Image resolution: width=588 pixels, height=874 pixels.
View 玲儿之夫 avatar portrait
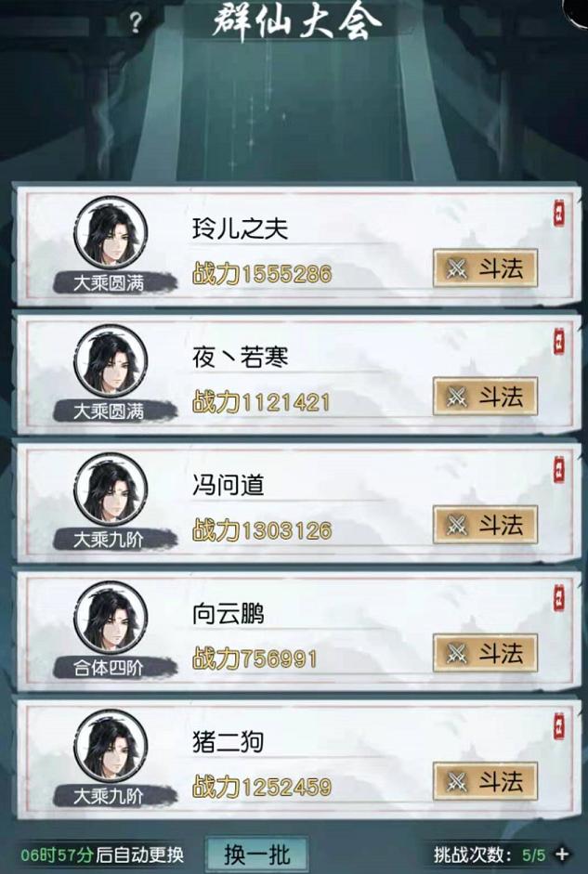[111, 232]
